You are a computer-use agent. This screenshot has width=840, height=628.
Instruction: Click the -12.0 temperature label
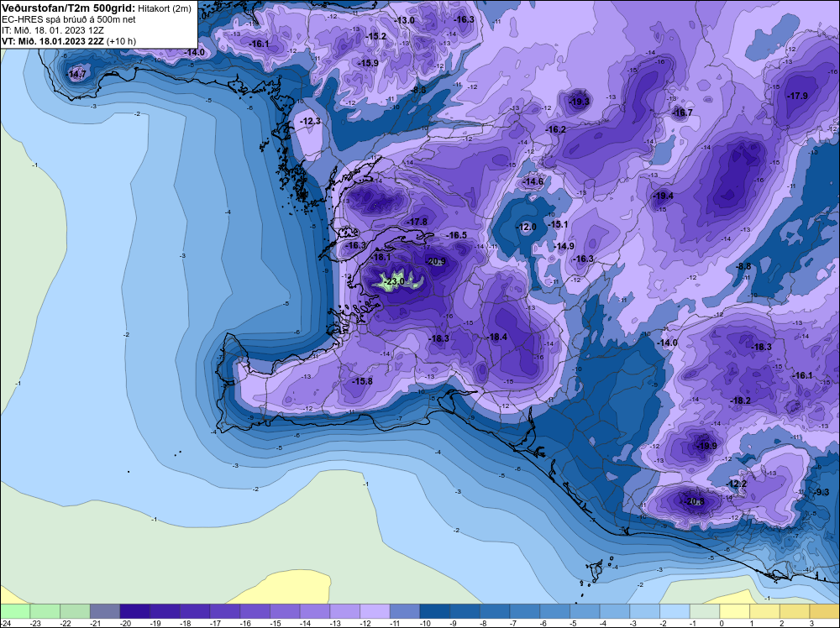(526, 227)
